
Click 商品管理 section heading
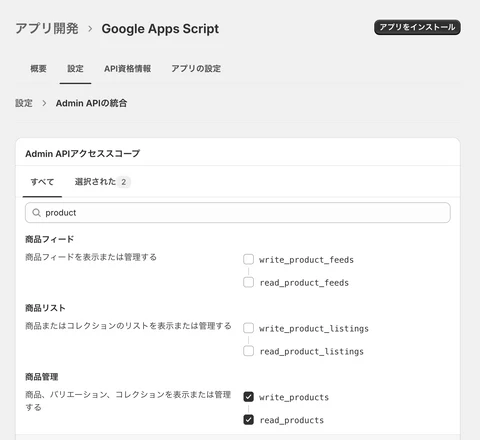coord(42,377)
